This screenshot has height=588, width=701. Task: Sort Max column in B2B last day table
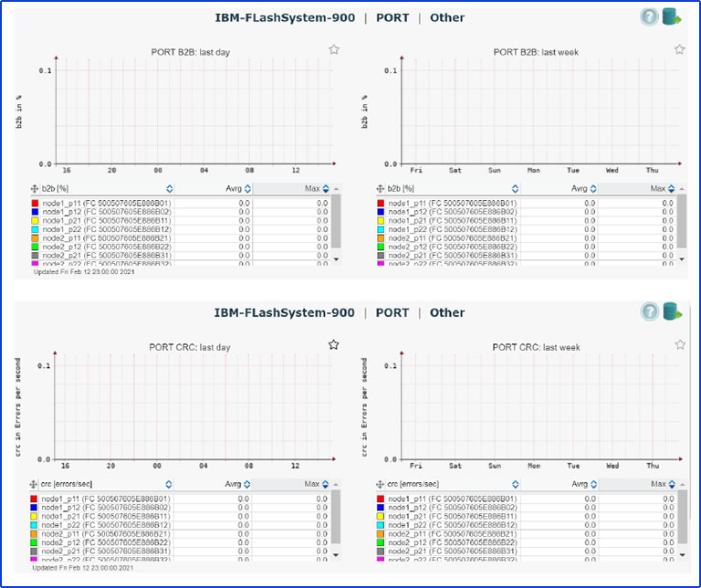[x=326, y=189]
